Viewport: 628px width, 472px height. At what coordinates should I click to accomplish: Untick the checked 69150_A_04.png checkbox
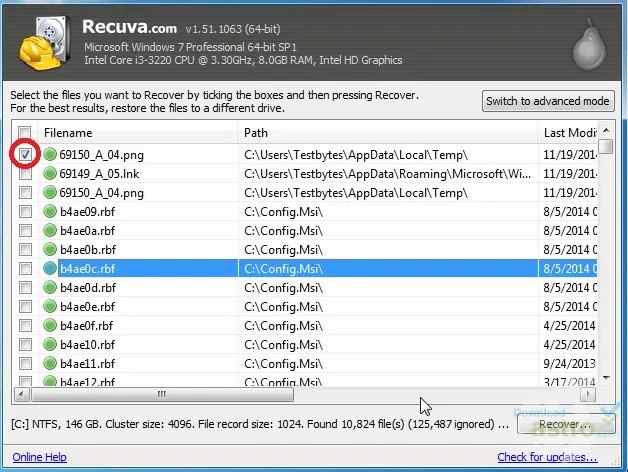[25, 154]
